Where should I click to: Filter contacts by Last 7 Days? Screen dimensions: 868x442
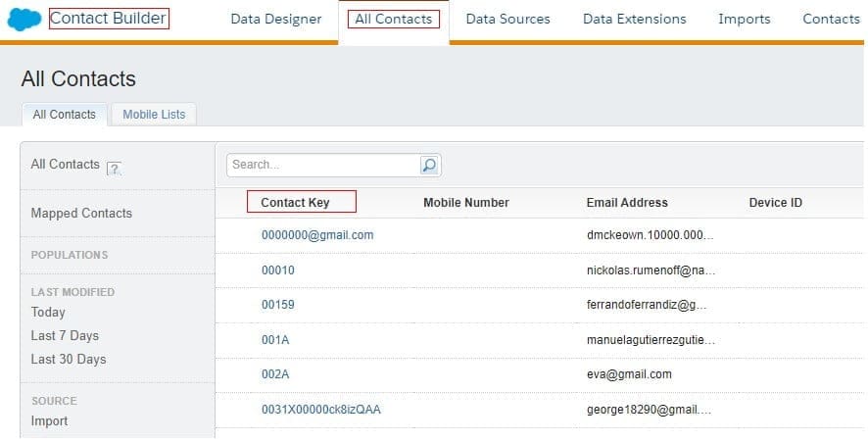click(65, 336)
